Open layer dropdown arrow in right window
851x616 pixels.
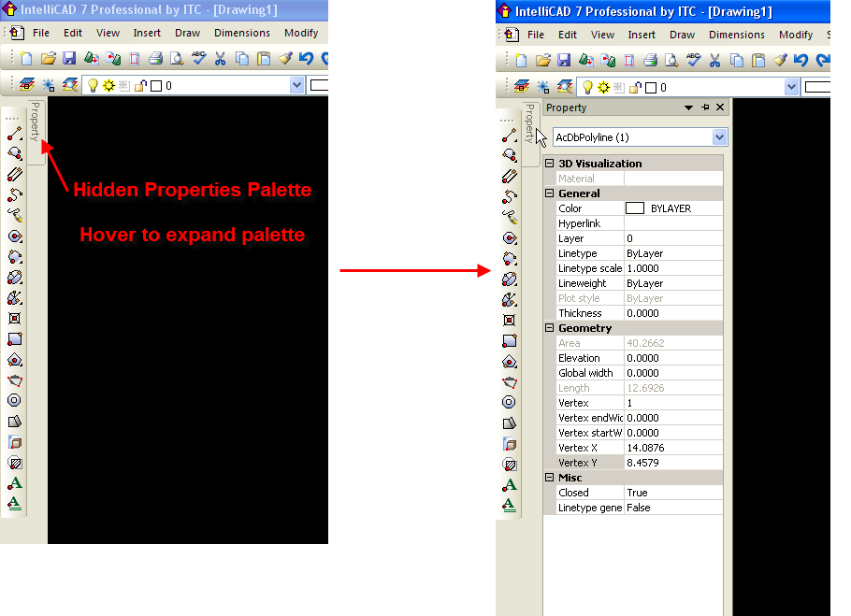click(x=791, y=87)
